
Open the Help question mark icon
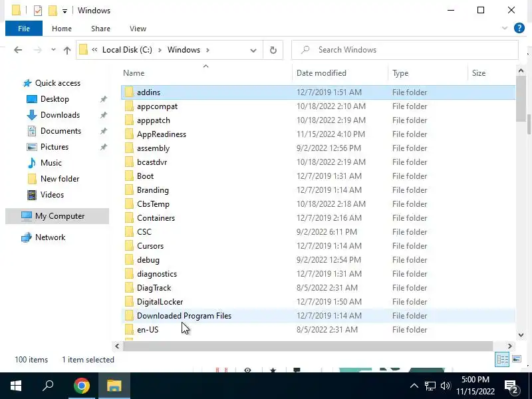519,28
